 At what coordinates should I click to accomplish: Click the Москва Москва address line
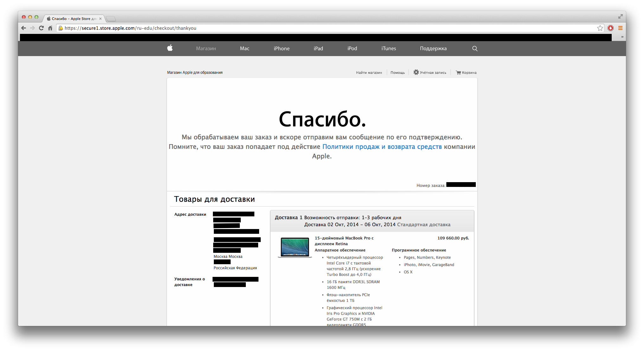pos(228,257)
